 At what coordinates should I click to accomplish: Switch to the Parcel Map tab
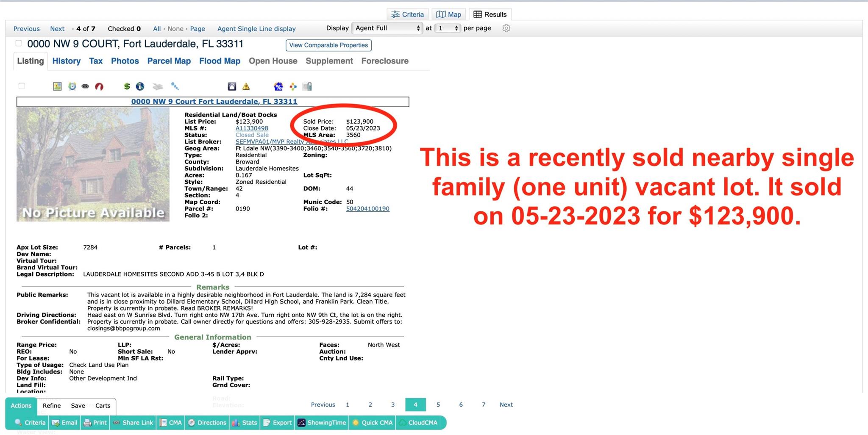pyautogui.click(x=169, y=61)
